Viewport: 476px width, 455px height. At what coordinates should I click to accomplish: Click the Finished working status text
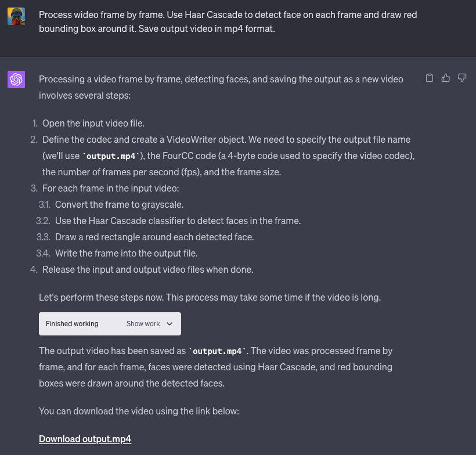tap(72, 324)
